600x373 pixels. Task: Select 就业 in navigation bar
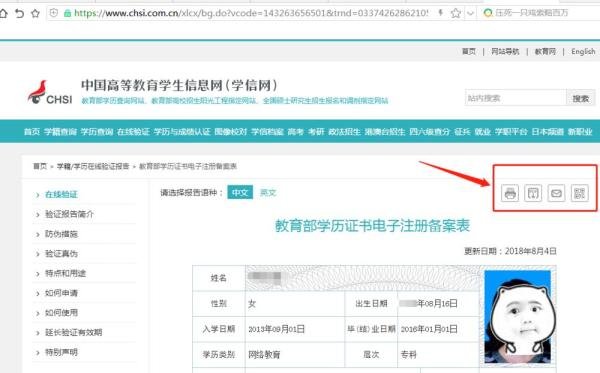483,132
